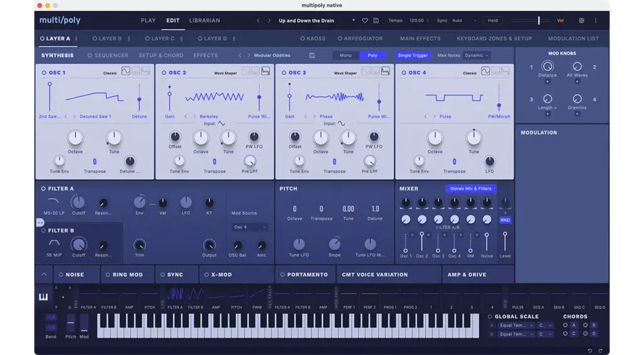Click the OSC 1 Transpose value

[94, 161]
